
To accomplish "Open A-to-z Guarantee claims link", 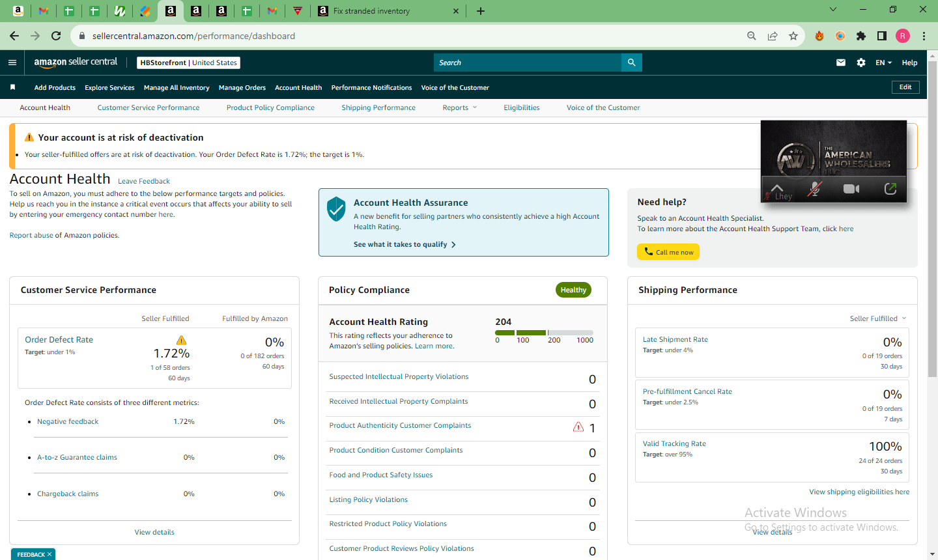I will pyautogui.click(x=77, y=457).
